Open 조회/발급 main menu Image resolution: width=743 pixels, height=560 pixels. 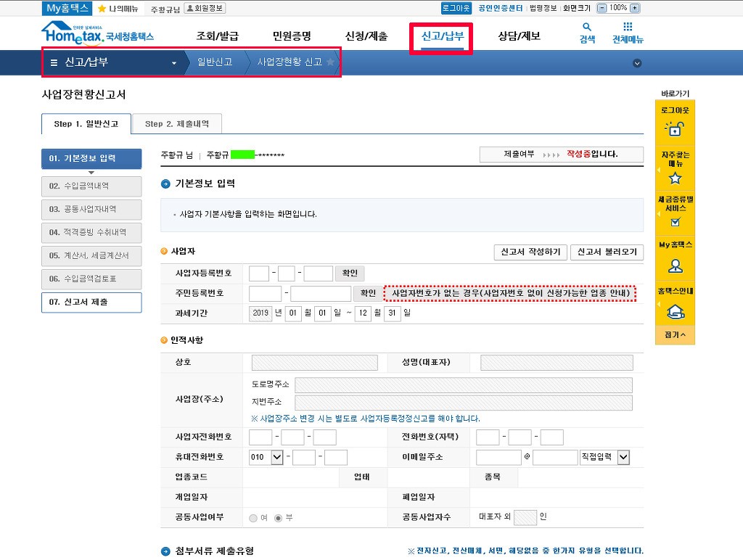point(217,36)
